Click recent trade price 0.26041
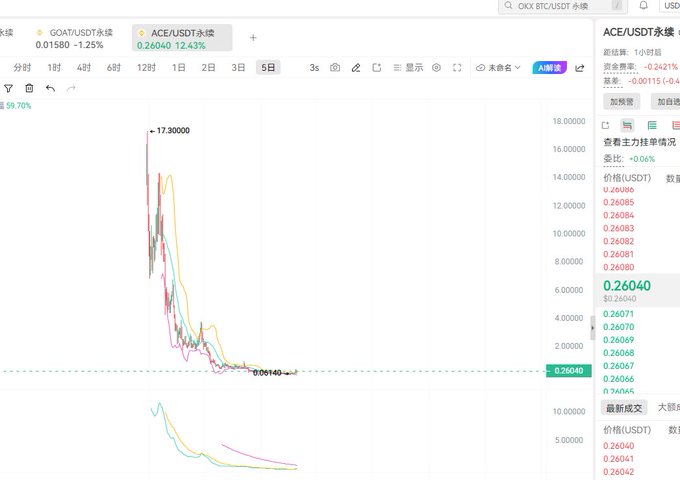Screen dimensions: 680x480 tap(618, 459)
